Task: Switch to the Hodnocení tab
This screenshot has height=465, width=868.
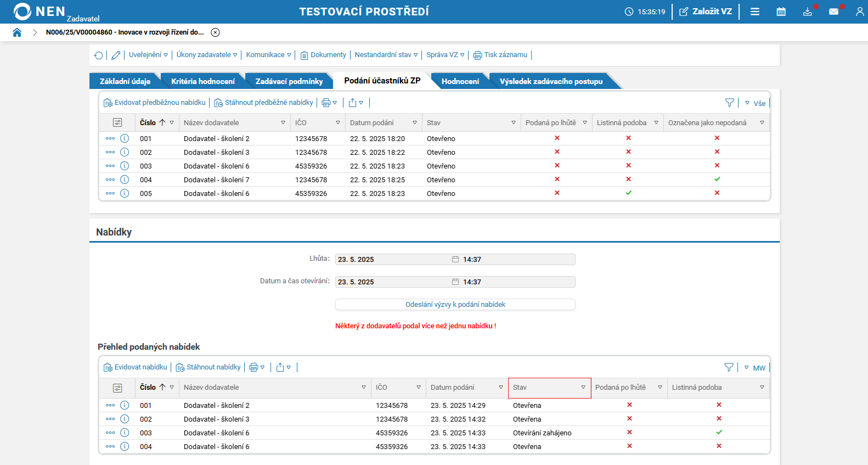Action: (x=460, y=81)
